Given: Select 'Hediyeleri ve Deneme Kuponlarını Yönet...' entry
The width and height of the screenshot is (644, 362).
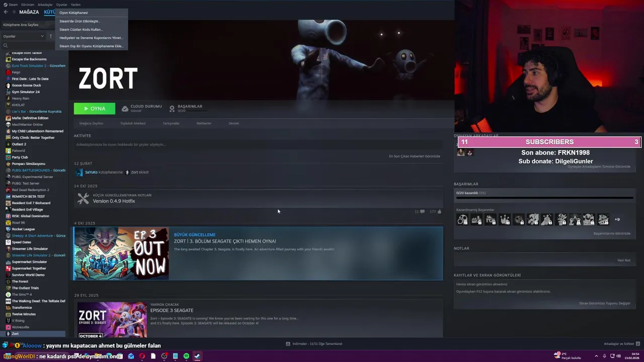Looking at the screenshot, I should (x=91, y=38).
